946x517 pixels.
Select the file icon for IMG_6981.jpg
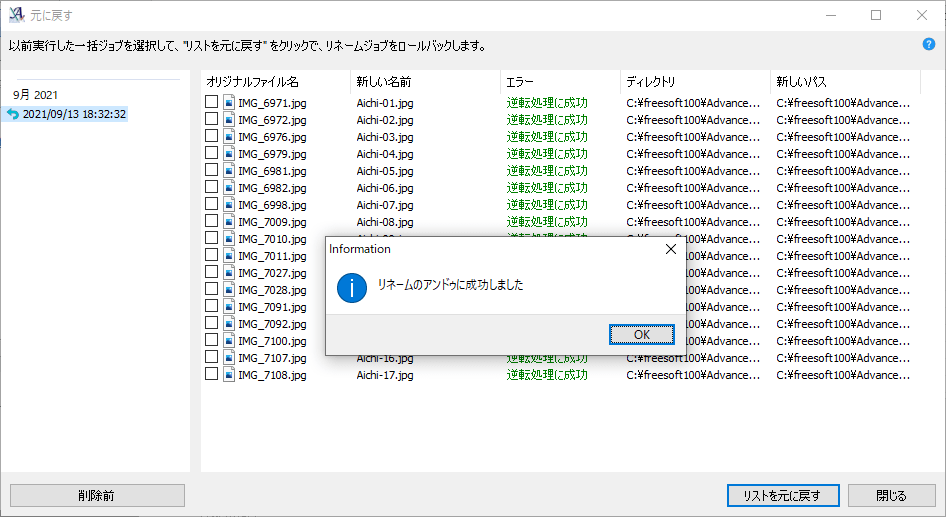coord(229,171)
